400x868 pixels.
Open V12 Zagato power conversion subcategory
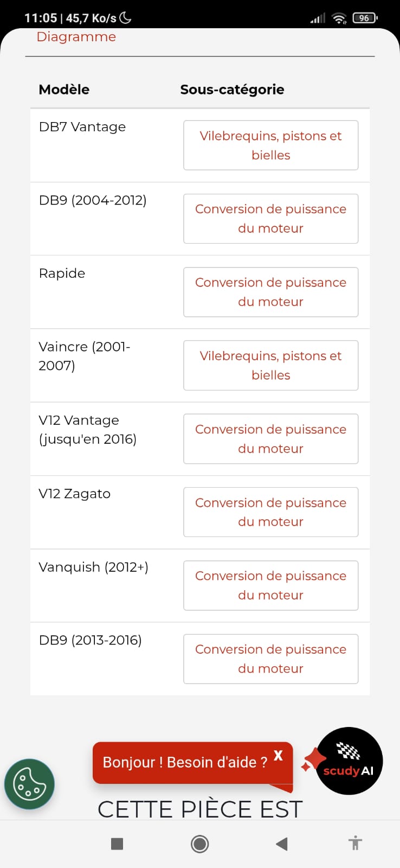pyautogui.click(x=270, y=512)
